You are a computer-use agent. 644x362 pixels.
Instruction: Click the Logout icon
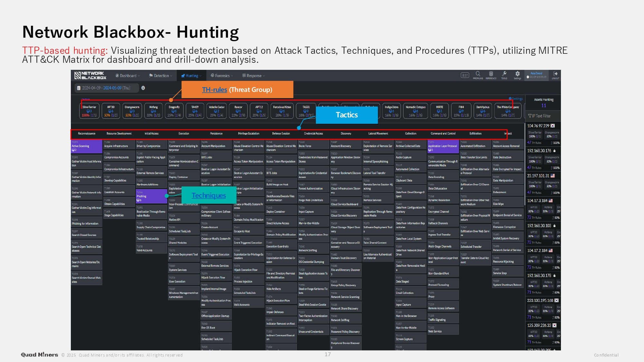(555, 74)
